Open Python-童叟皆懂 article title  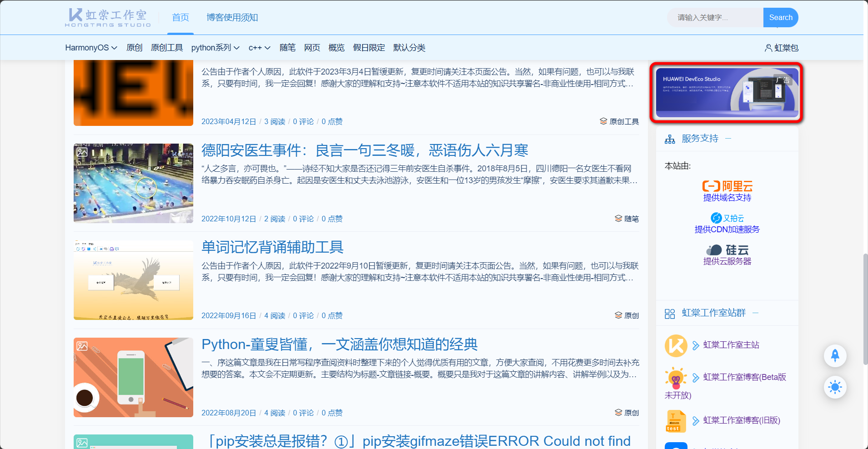pos(340,344)
